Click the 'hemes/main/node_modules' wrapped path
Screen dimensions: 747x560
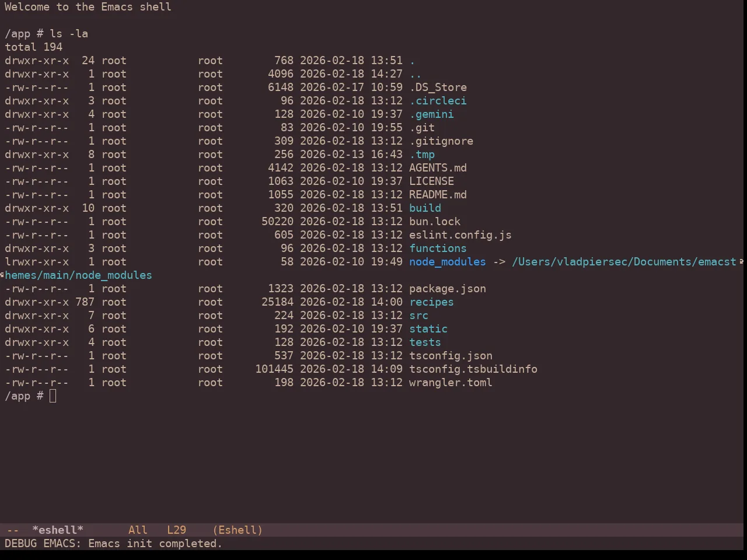[x=78, y=275]
